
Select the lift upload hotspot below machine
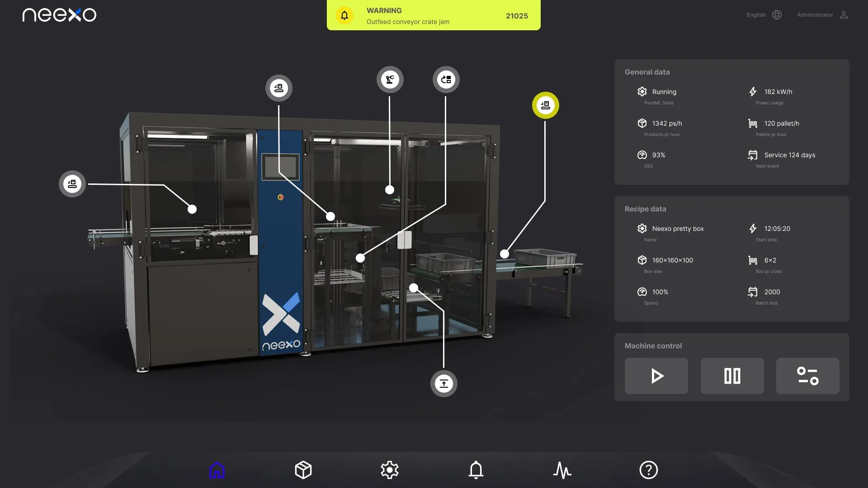444,384
